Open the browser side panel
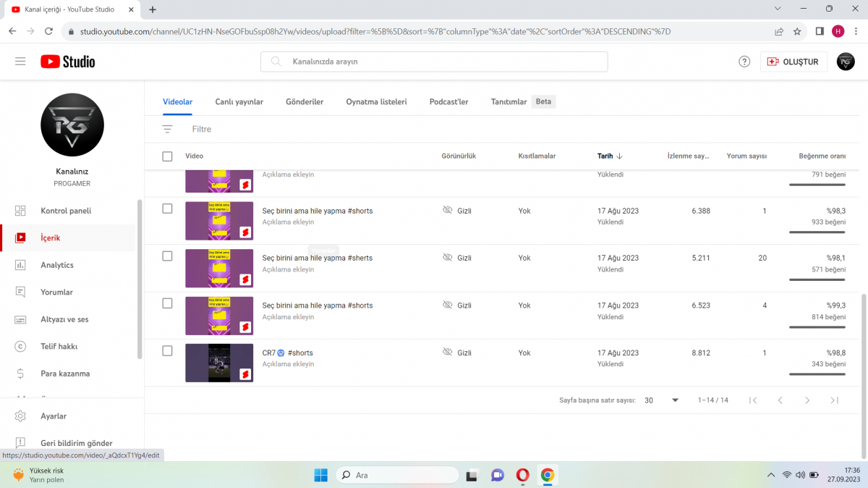Screen dimensions: 868x488 (x=820, y=32)
